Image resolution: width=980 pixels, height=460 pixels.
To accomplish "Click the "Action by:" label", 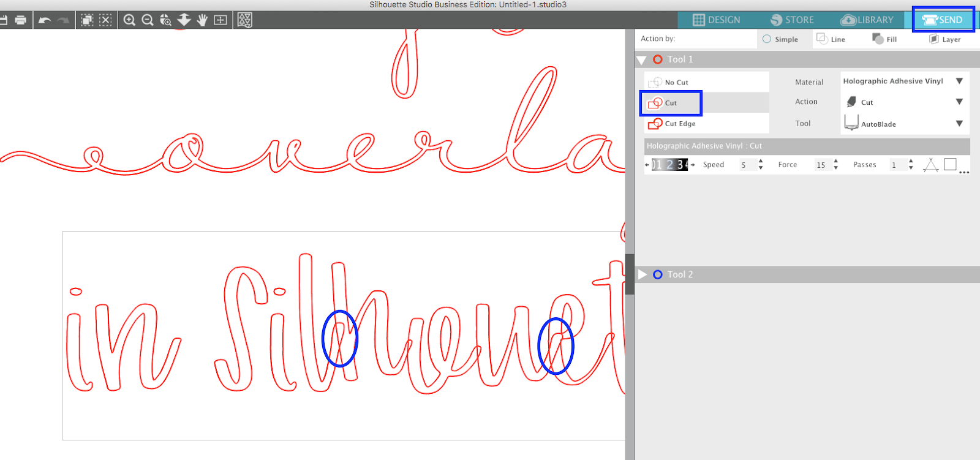I will tap(658, 39).
